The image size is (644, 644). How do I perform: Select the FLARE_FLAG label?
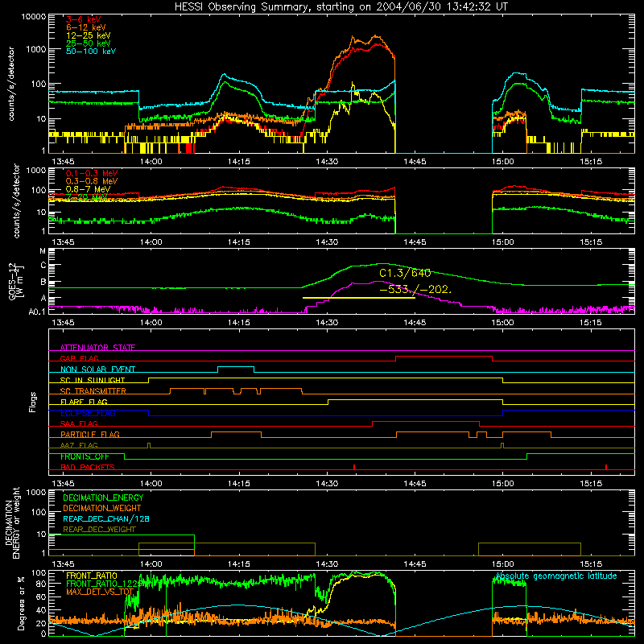84,402
